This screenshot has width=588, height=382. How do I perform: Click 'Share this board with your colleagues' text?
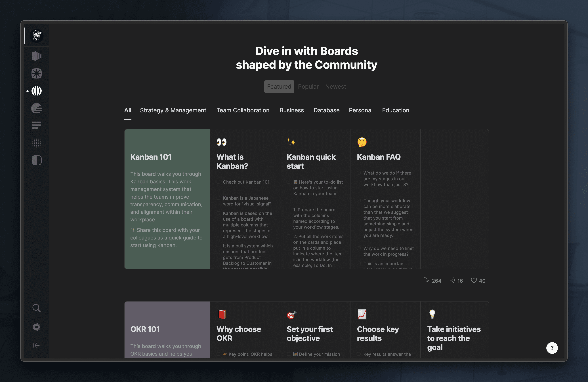pos(166,238)
